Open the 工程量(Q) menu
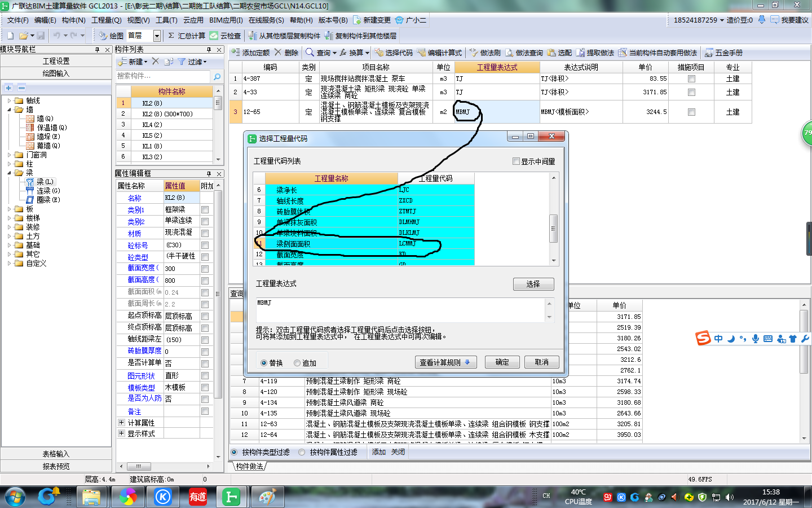Image resolution: width=812 pixels, height=508 pixels. click(107, 20)
